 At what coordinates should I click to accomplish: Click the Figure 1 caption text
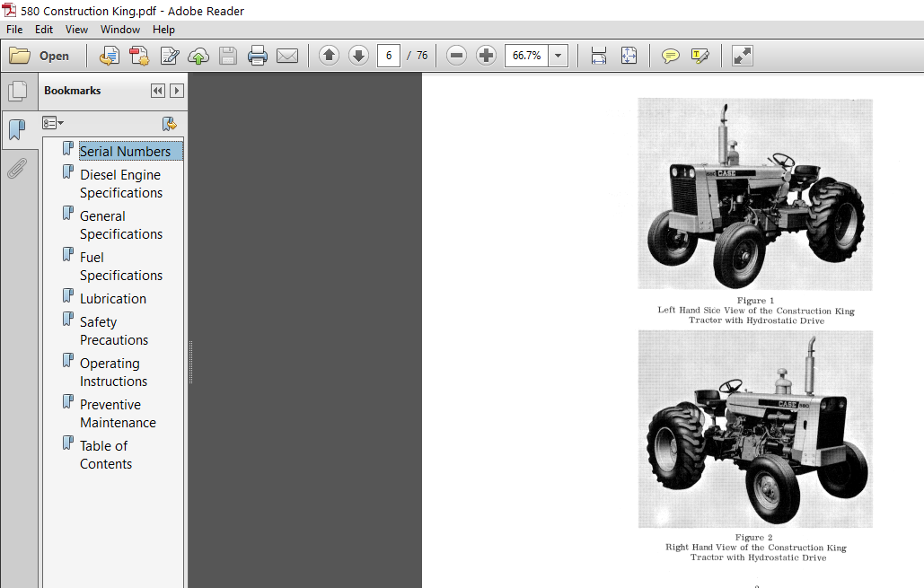pos(756,311)
